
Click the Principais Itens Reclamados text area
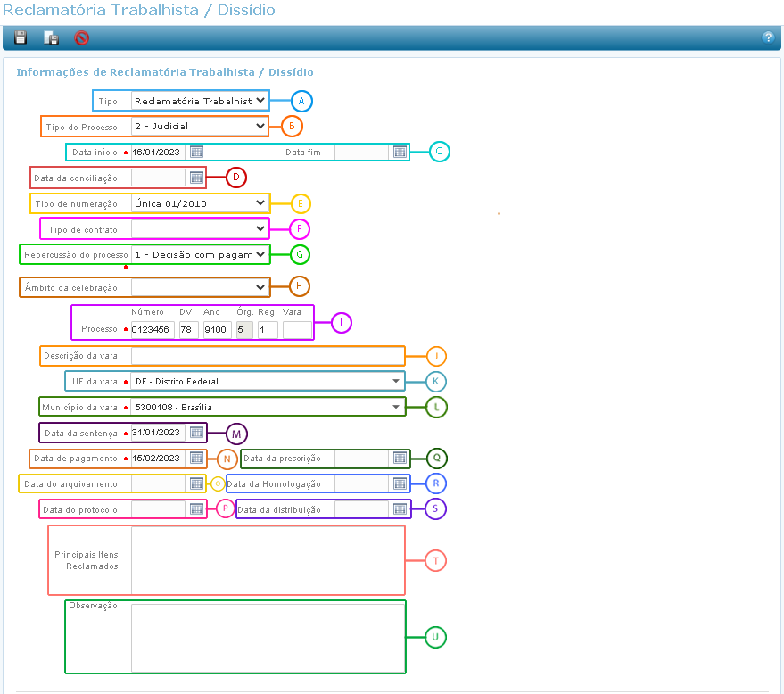point(267,560)
